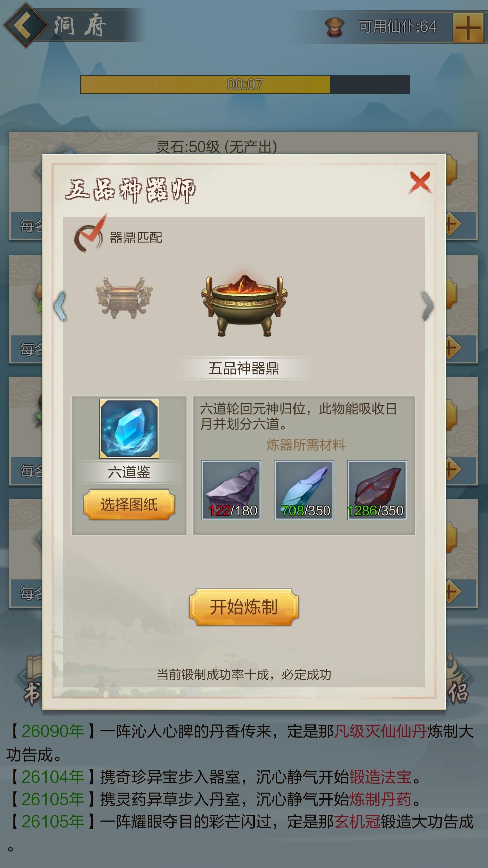The width and height of the screenshot is (488, 868).
Task: Tap the blue crystal material 708/350
Action: coord(304,490)
